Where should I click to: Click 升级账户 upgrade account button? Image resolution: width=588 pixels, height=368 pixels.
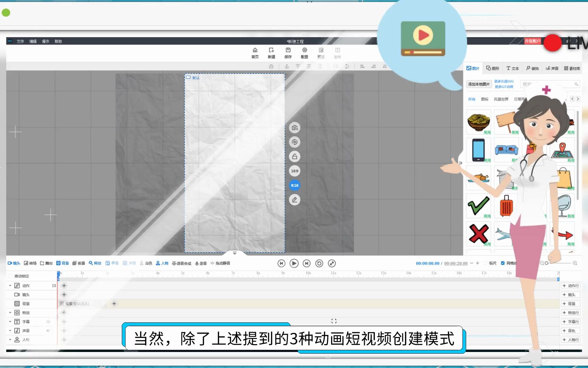(532, 41)
